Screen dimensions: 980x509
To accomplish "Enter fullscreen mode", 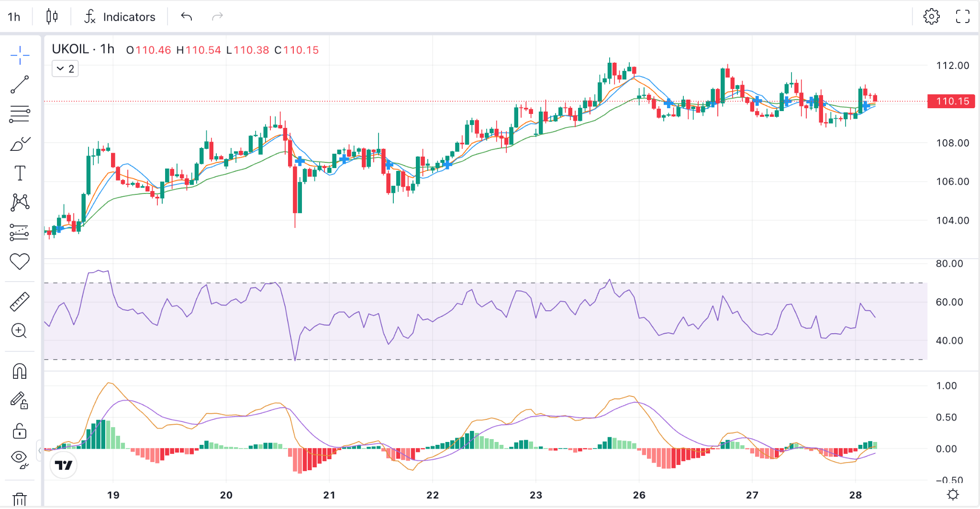I will (x=963, y=16).
